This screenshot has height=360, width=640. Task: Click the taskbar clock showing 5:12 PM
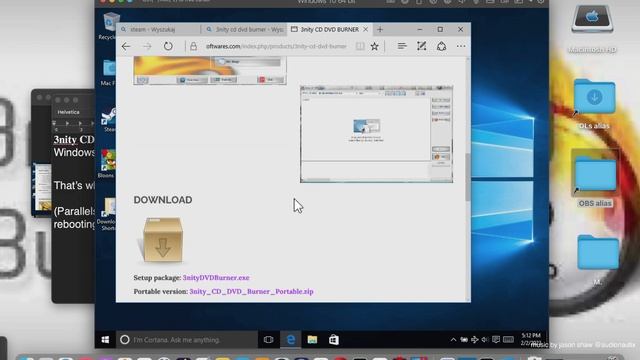(531, 339)
